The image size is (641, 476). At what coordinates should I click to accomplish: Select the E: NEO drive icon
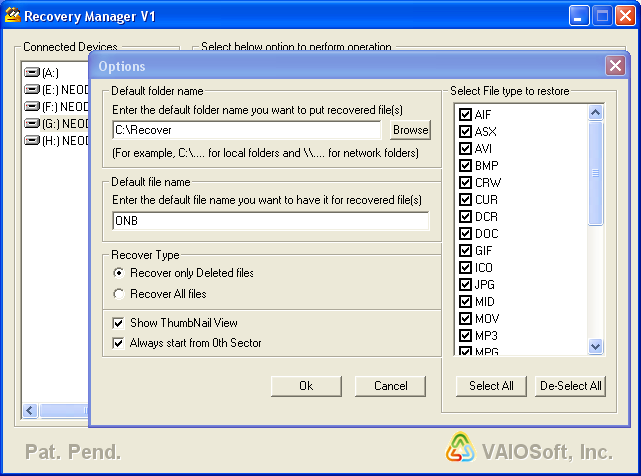point(32,90)
